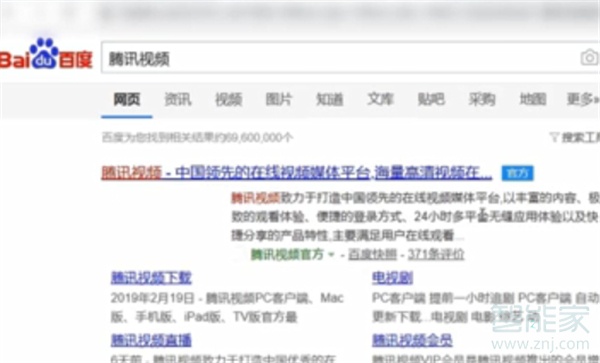600x363 pixels.
Task: Open the 腾讯视频直播 sublink
Action: (x=151, y=340)
